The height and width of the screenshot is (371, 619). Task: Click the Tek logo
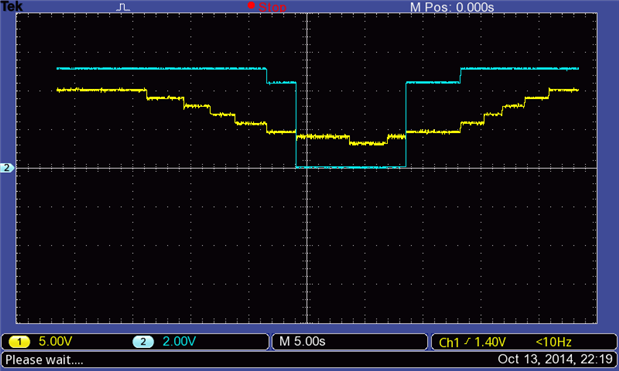click(x=12, y=6)
